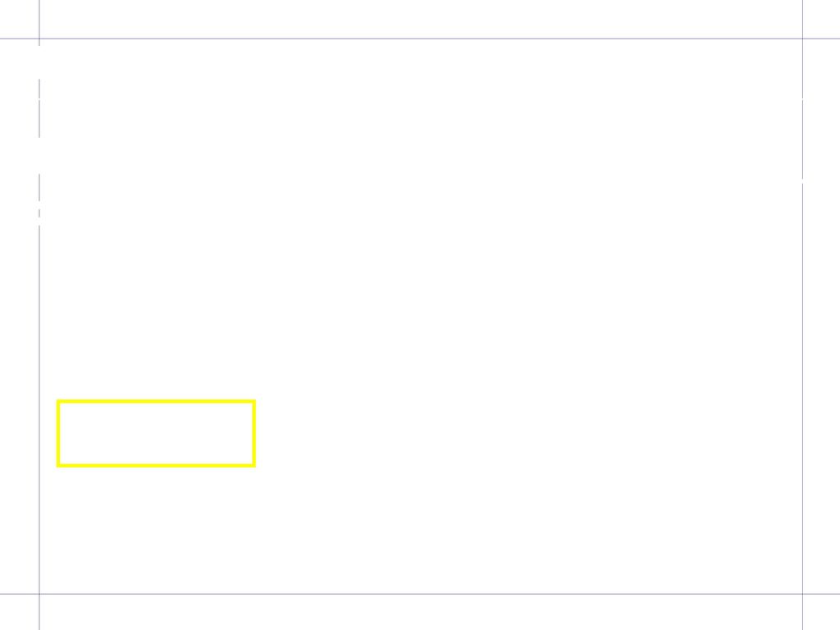
Task: Select the yellow rectangle's bottom-right corner
Action: tap(254, 466)
